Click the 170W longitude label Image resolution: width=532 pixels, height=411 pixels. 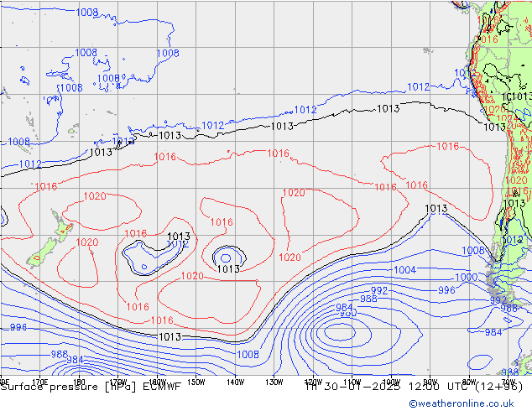118,382
